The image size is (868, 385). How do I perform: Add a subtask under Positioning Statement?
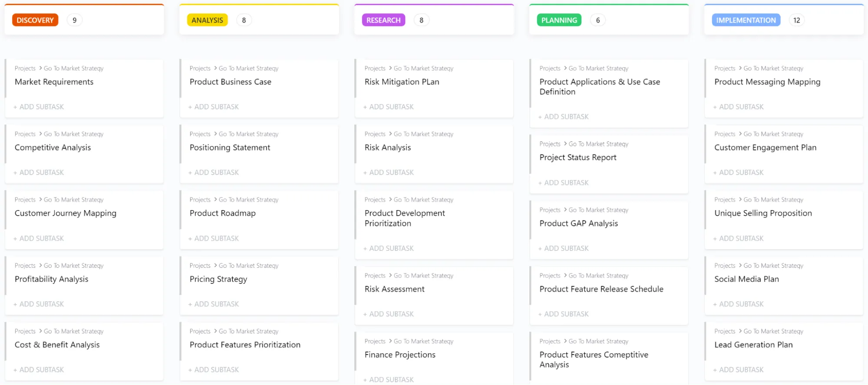point(214,172)
